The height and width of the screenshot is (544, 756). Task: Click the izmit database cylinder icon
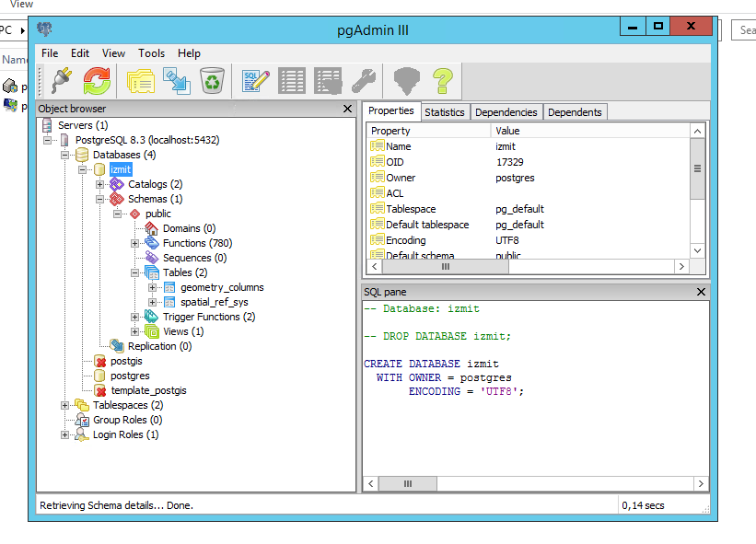pos(99,169)
